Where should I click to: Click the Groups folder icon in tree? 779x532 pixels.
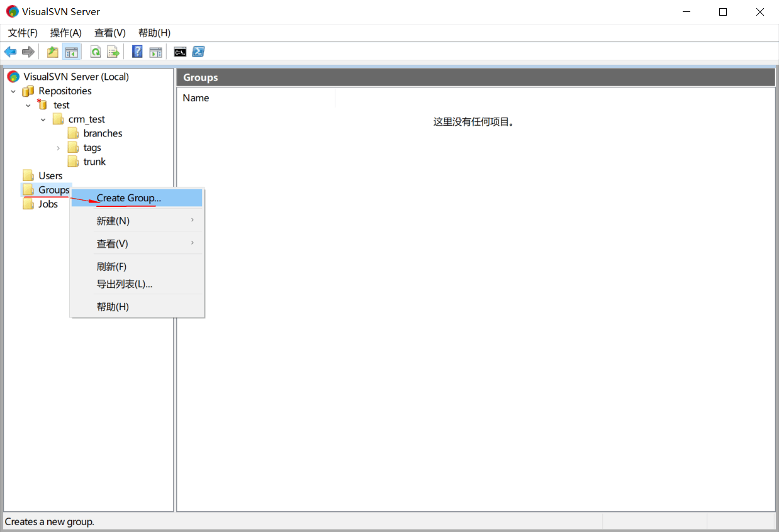click(28, 190)
